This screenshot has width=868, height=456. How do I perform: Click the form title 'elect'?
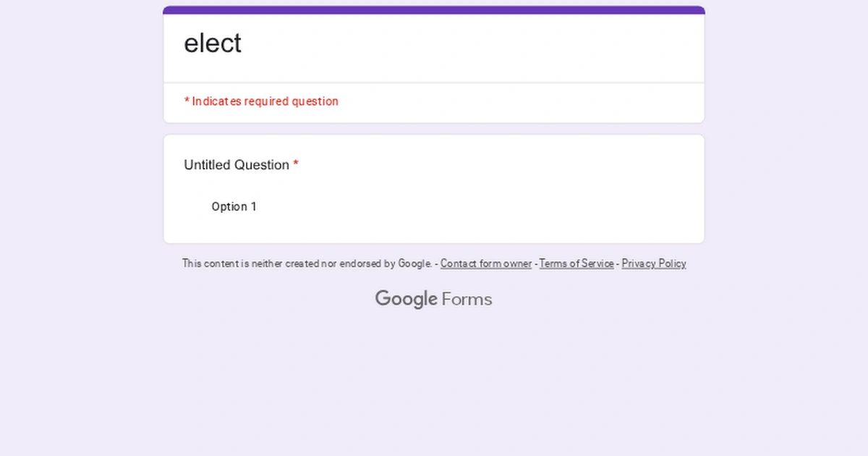coord(213,43)
